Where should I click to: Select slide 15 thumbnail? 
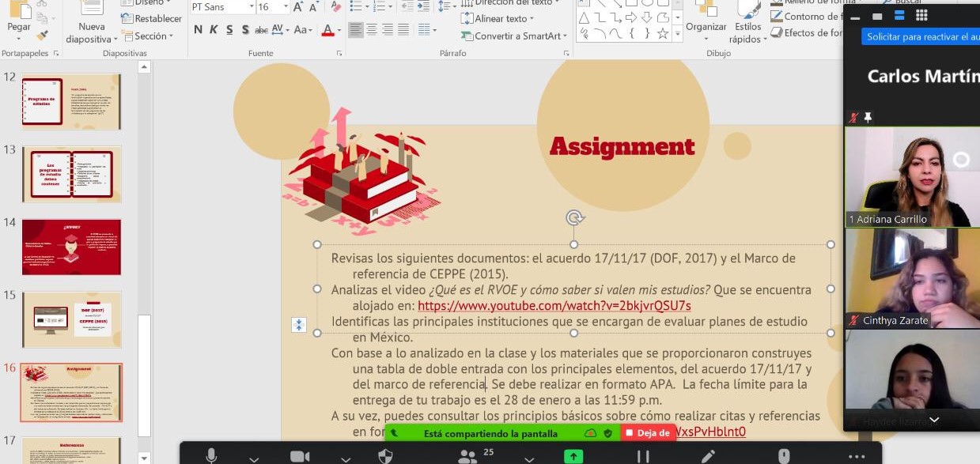point(71,320)
